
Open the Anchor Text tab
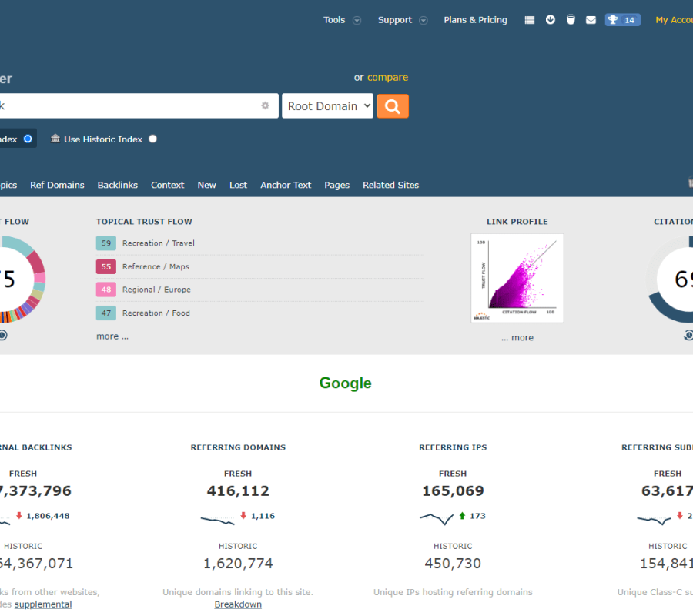tap(286, 185)
